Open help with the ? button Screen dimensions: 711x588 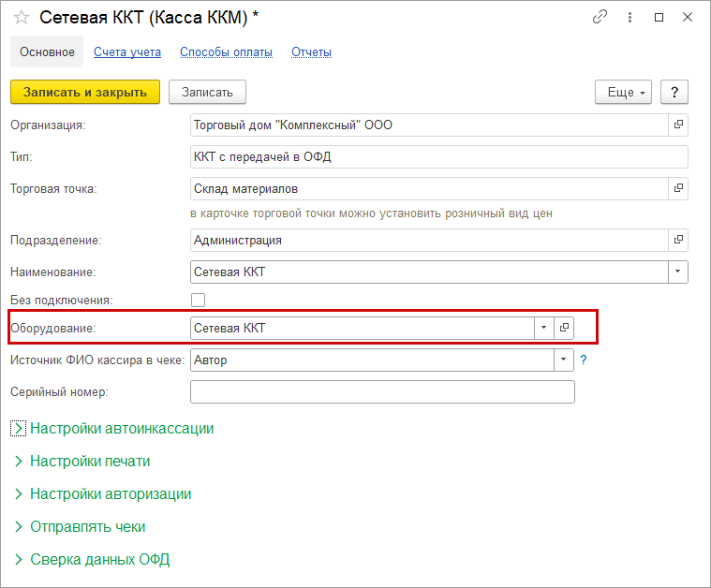click(674, 92)
